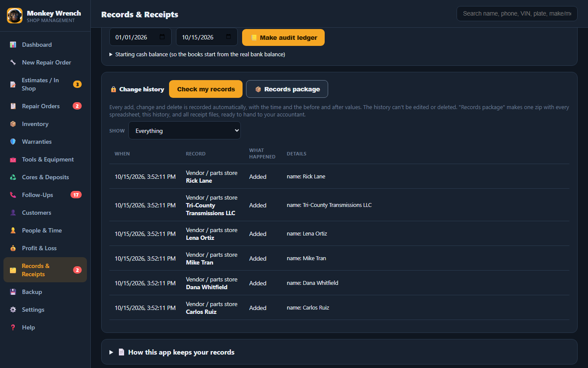Click details text 'name: Mike Tran'

click(x=306, y=258)
